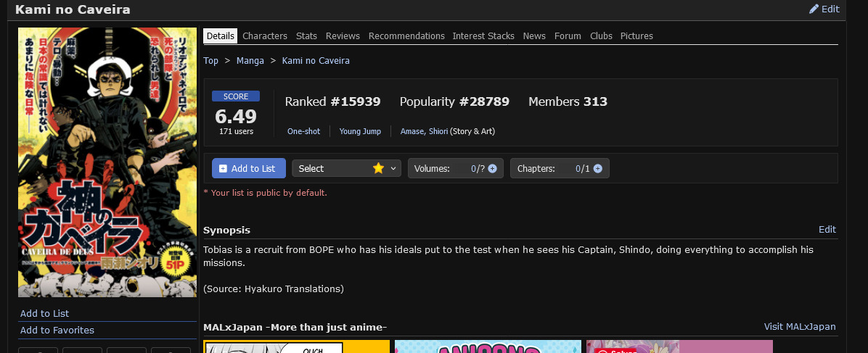The width and height of the screenshot is (868, 353).
Task: Click Add to List under the cover
Action: [44, 314]
